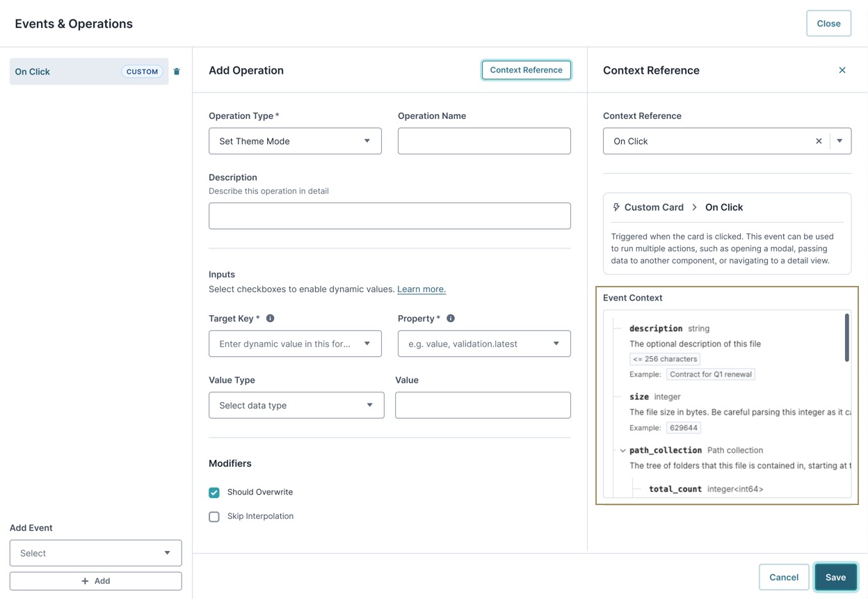
Task: Open the Learn more link
Action: pyautogui.click(x=421, y=289)
